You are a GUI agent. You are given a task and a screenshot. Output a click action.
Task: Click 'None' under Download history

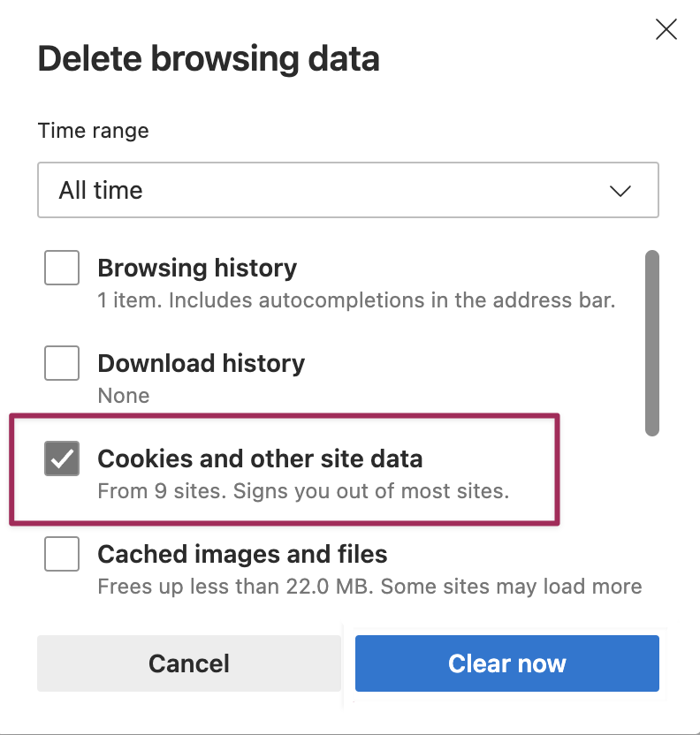point(123,395)
